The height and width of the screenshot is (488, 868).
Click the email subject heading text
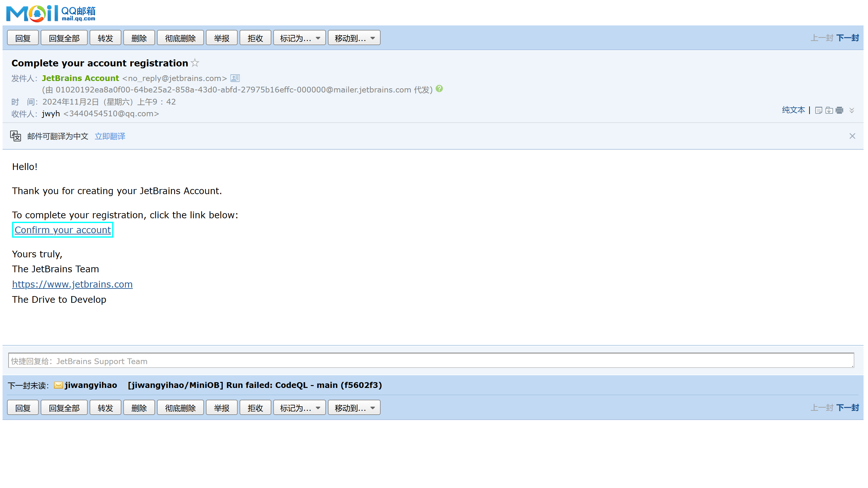[100, 63]
